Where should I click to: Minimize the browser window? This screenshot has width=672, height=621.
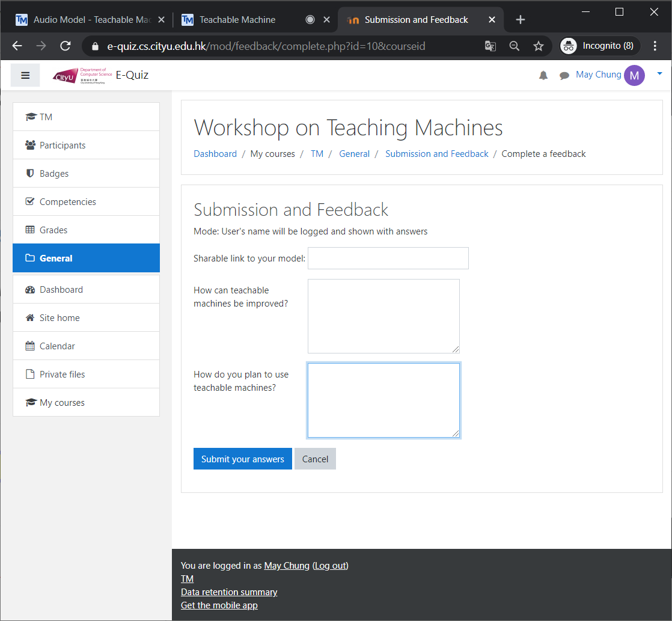586,12
